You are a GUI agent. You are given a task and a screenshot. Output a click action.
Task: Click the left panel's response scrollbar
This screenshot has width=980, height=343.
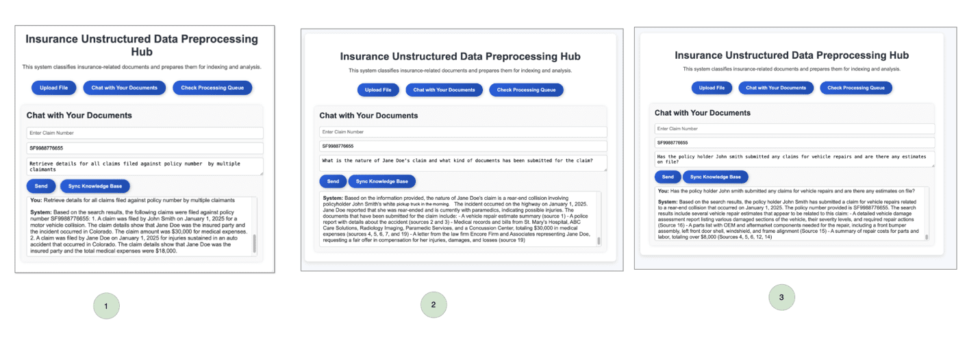coord(255,243)
